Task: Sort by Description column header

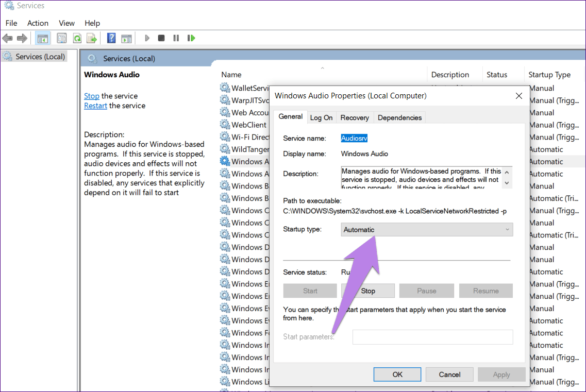Action: pos(450,74)
